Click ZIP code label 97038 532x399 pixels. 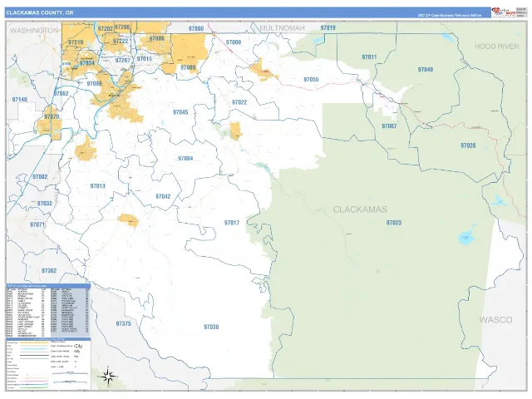(x=211, y=327)
